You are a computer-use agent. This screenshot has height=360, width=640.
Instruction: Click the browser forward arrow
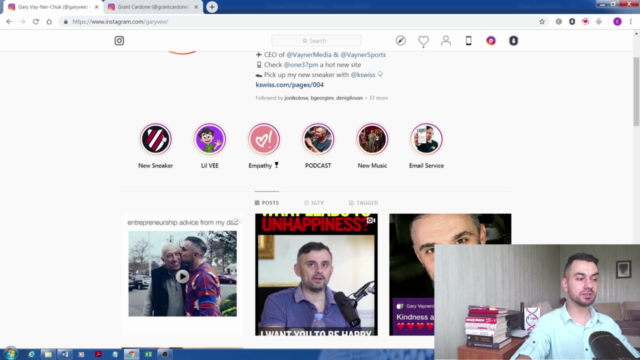tap(22, 22)
